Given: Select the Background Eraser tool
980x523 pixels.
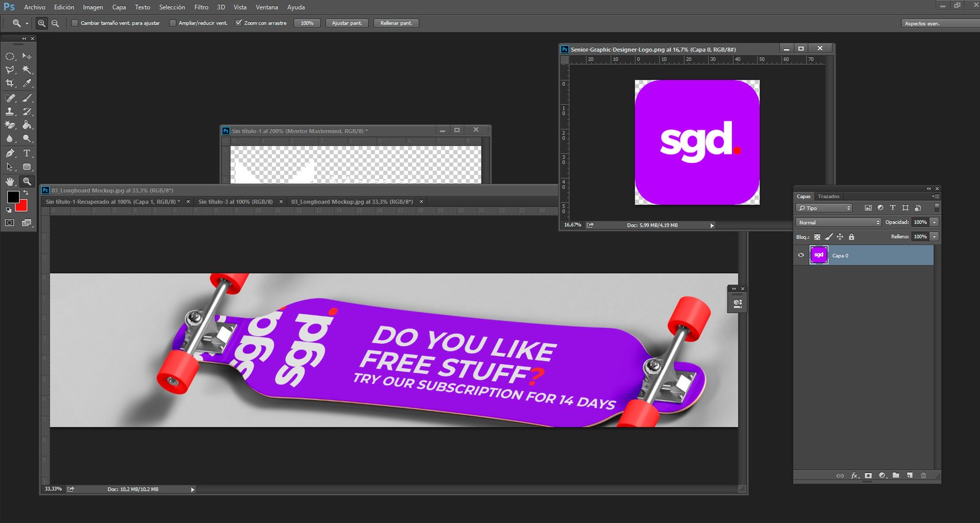Looking at the screenshot, I should tap(10, 125).
